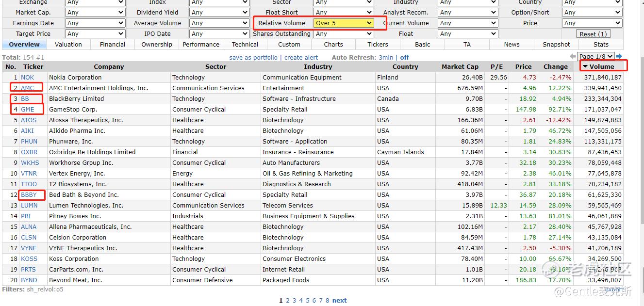644x306 pixels.
Task: Select the Charts tab
Action: (x=333, y=44)
